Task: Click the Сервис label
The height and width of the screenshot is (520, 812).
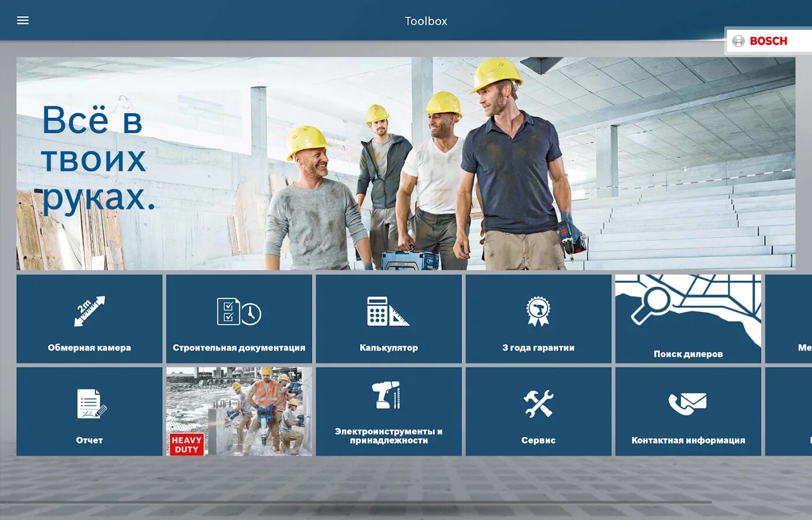Action: coord(538,440)
